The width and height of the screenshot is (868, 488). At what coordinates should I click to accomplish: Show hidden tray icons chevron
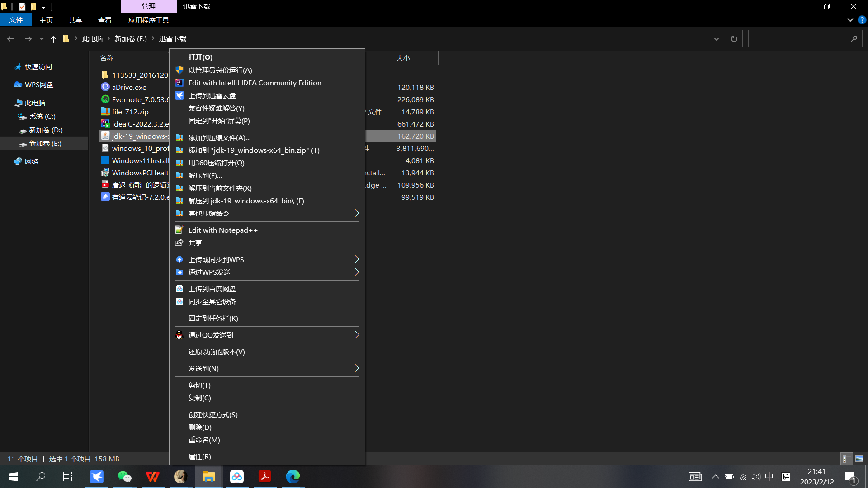tap(715, 477)
